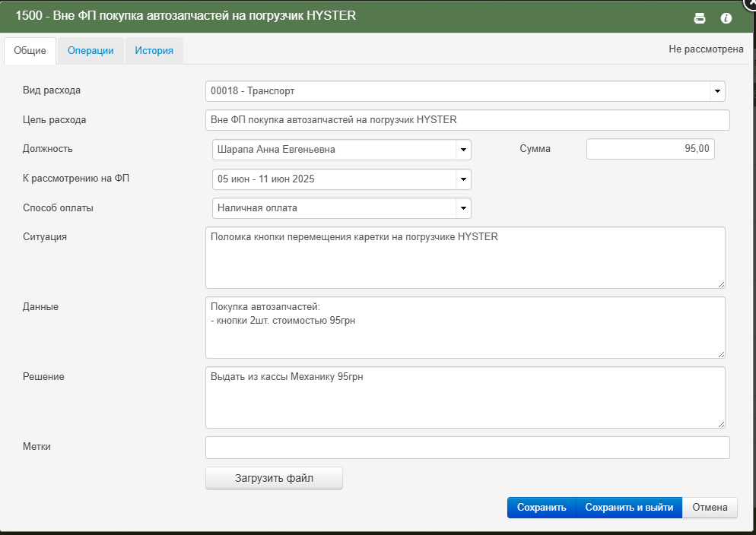Viewport: 756px width, 535px height.
Task: Click Сохранить и выйти button
Action: pyautogui.click(x=629, y=508)
